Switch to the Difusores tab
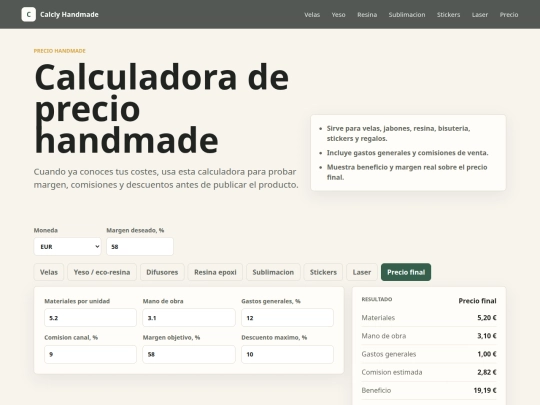Screen dimensions: 540x405 pos(162,272)
